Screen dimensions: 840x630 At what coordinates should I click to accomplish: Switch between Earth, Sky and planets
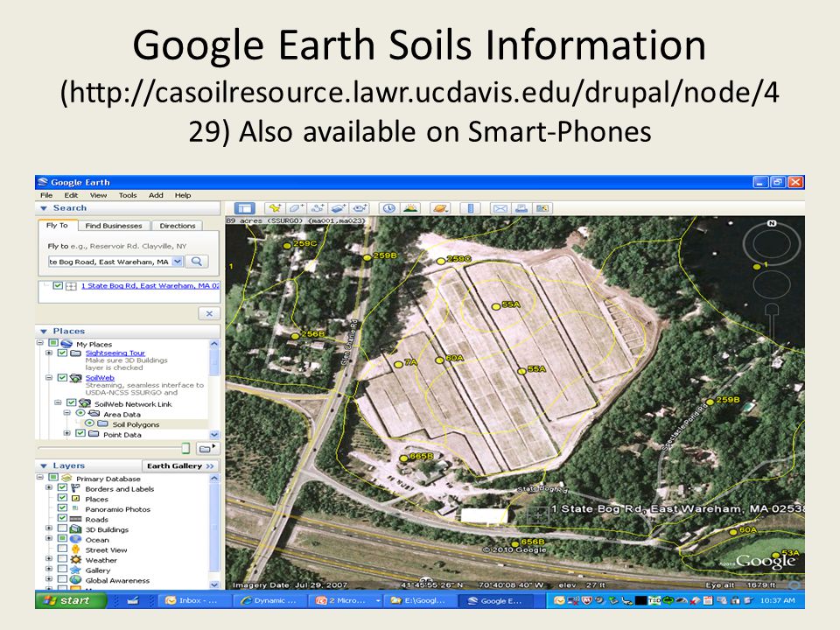pyautogui.click(x=440, y=208)
